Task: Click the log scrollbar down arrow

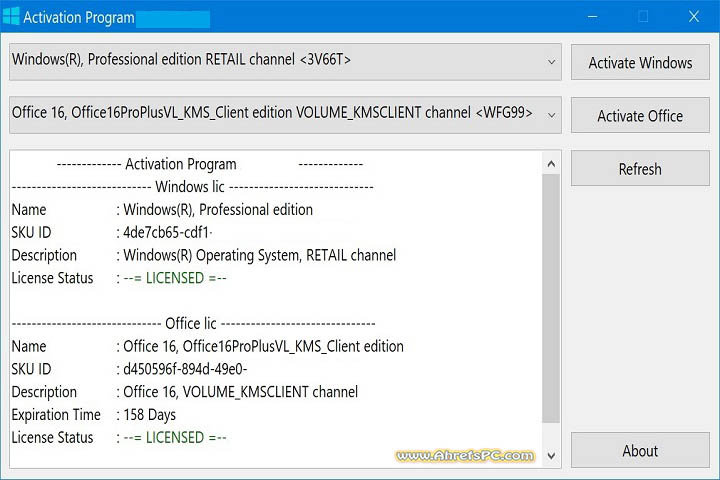Action: [x=551, y=456]
